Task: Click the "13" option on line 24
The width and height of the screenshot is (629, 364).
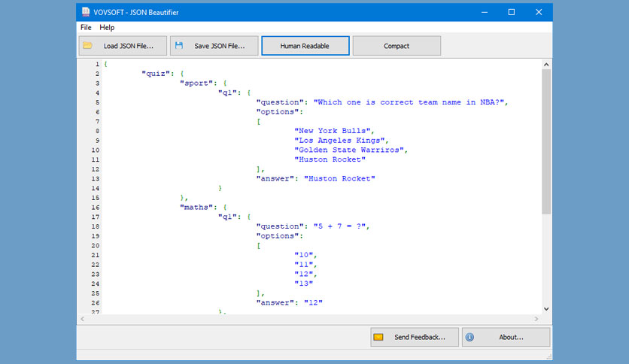Action: click(x=304, y=284)
